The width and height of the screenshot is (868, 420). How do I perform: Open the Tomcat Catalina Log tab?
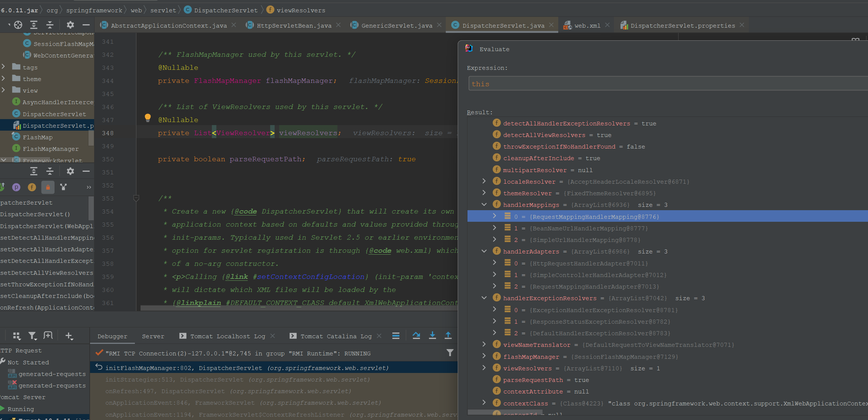point(336,336)
